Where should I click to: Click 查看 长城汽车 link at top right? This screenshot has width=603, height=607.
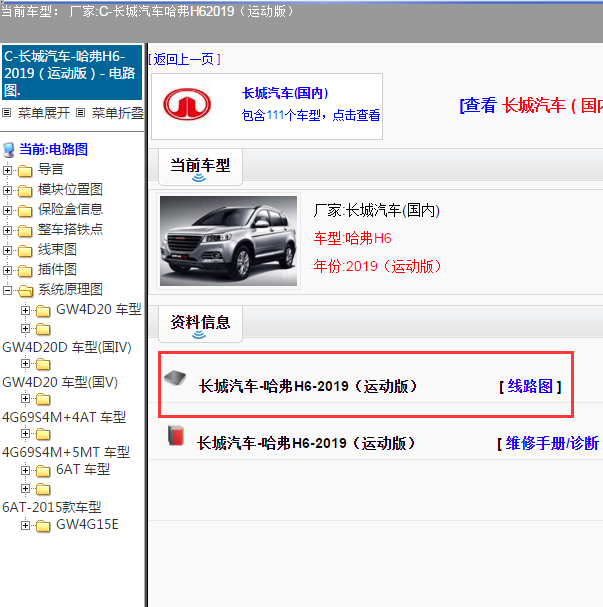tap(531, 105)
